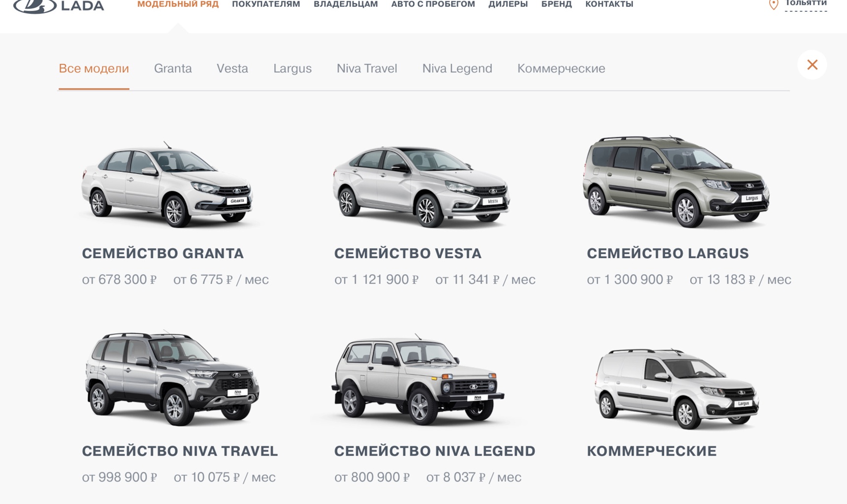
Task: Select the Все модели tab
Action: point(94,68)
